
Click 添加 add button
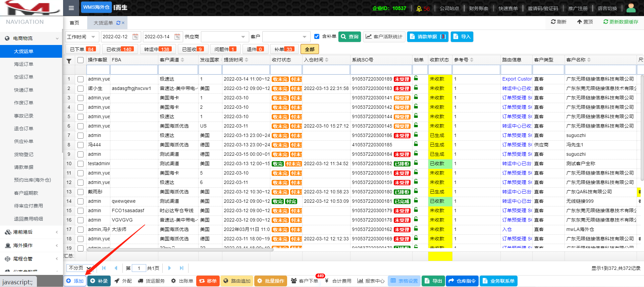[x=75, y=281]
